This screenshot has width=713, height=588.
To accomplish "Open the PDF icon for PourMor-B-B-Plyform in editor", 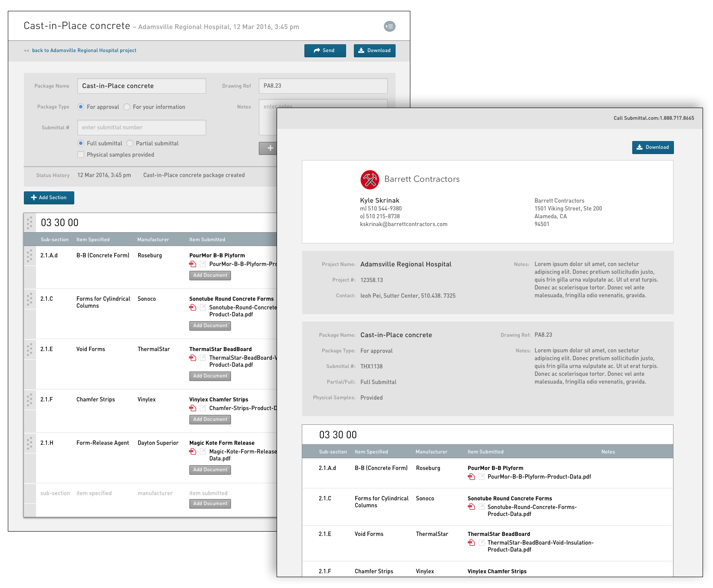I will 193,264.
